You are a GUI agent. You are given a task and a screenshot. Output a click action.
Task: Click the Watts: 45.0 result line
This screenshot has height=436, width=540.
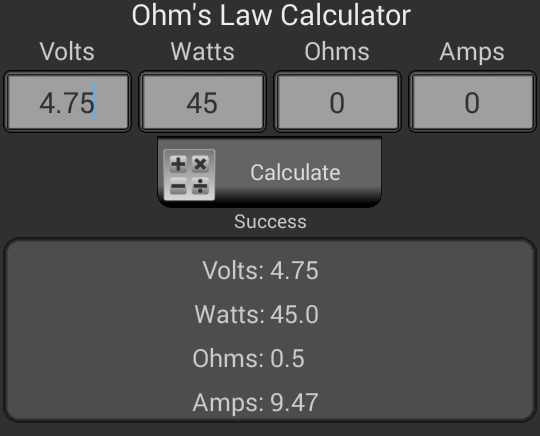pos(257,314)
